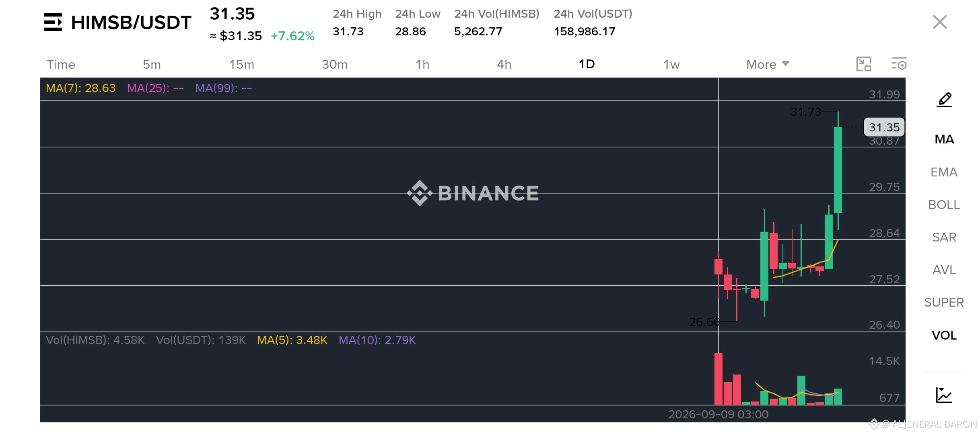Toggle the MA indicator
The image size is (980, 434).
pos(944,139)
